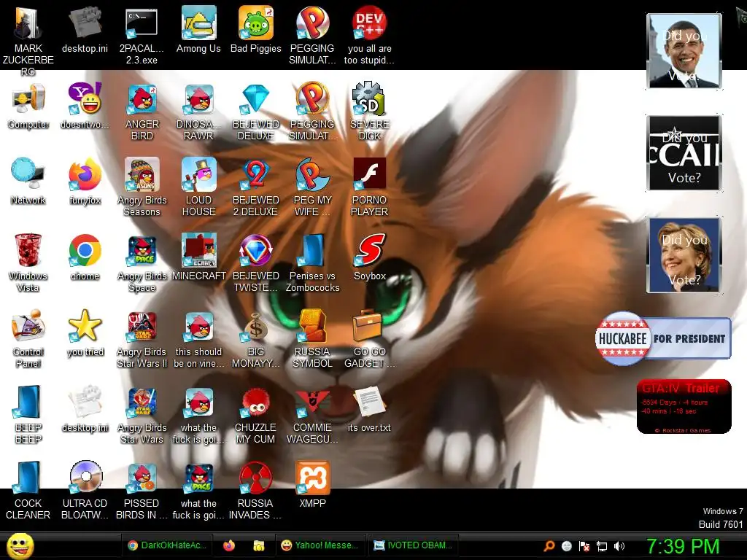747x560 pixels.
Task: Open the GTA:IV Trailer countdown gadget
Action: point(684,406)
